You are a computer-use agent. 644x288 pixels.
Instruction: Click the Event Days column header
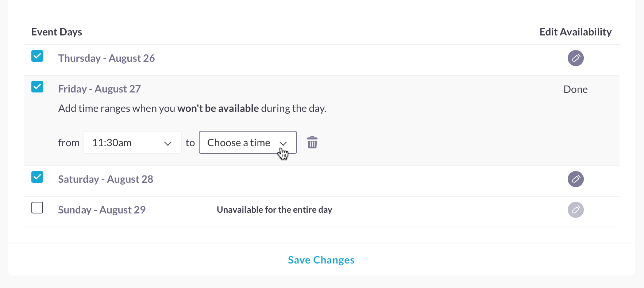coord(57,32)
